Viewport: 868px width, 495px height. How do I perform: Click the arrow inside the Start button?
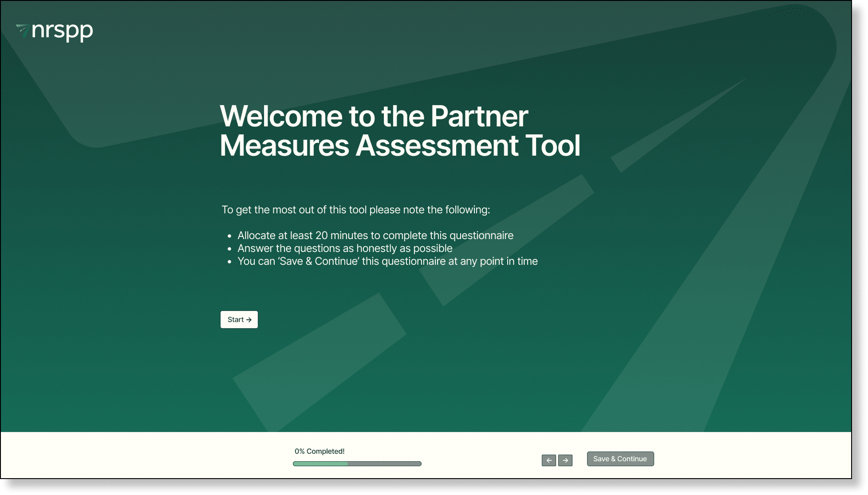point(249,320)
